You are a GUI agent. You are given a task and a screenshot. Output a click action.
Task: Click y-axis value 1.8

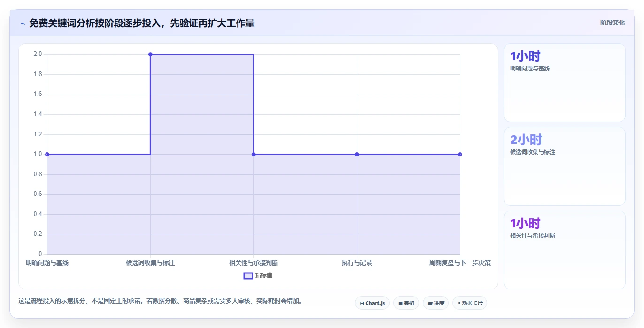38,74
